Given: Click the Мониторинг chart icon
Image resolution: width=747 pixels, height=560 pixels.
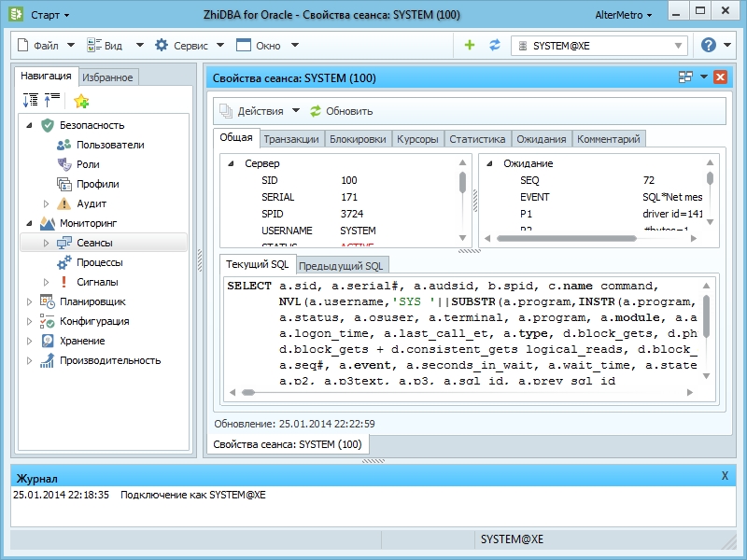Looking at the screenshot, I should pyautogui.click(x=48, y=223).
